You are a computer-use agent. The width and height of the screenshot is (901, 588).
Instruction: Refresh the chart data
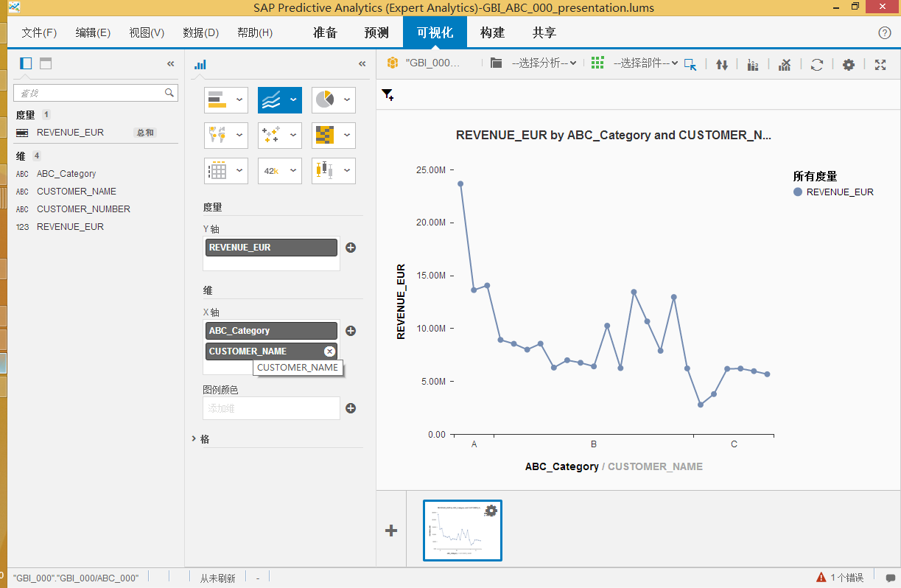[816, 64]
